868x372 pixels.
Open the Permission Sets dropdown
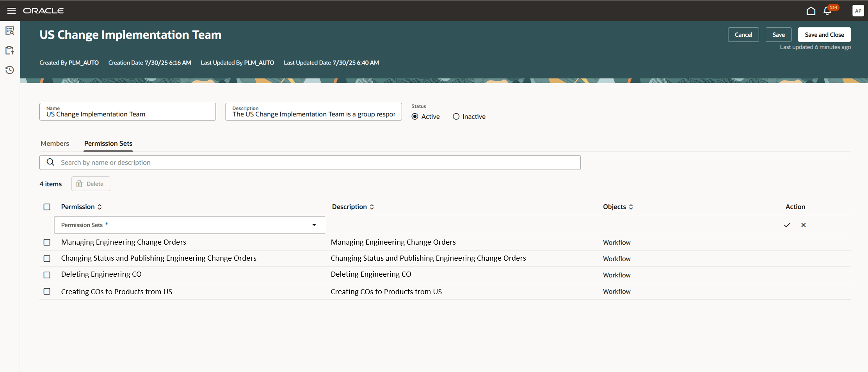(314, 225)
